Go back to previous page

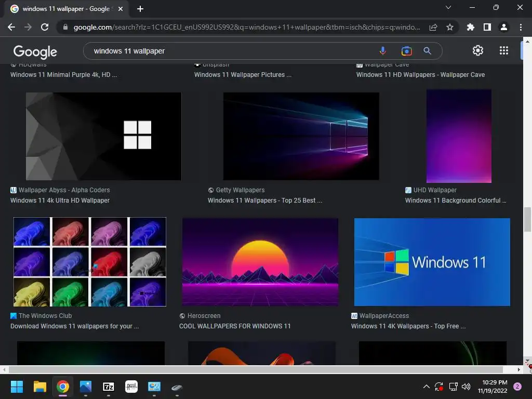tap(11, 27)
